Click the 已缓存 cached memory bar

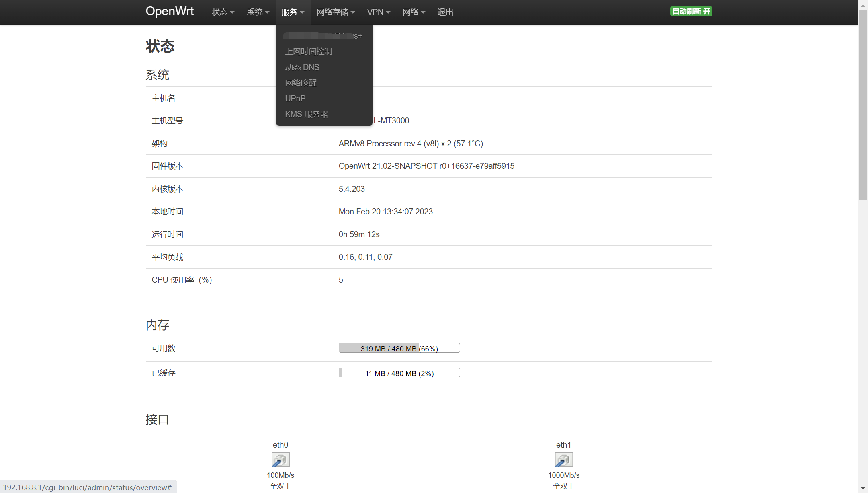pos(399,373)
